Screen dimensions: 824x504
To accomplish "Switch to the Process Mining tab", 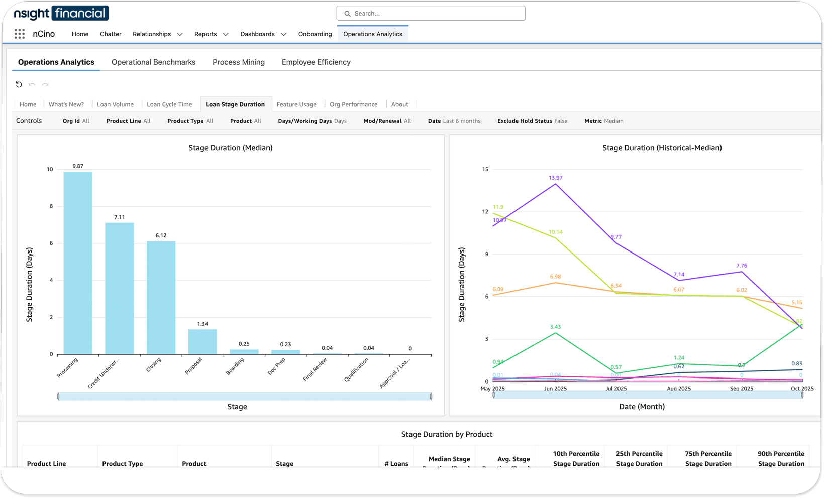I will click(x=239, y=62).
